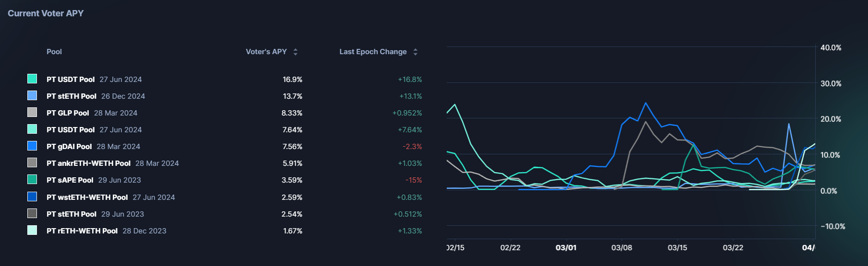Sort by Voter's APY arrows icon
Viewport: 868px width, 266px height.
(x=296, y=52)
